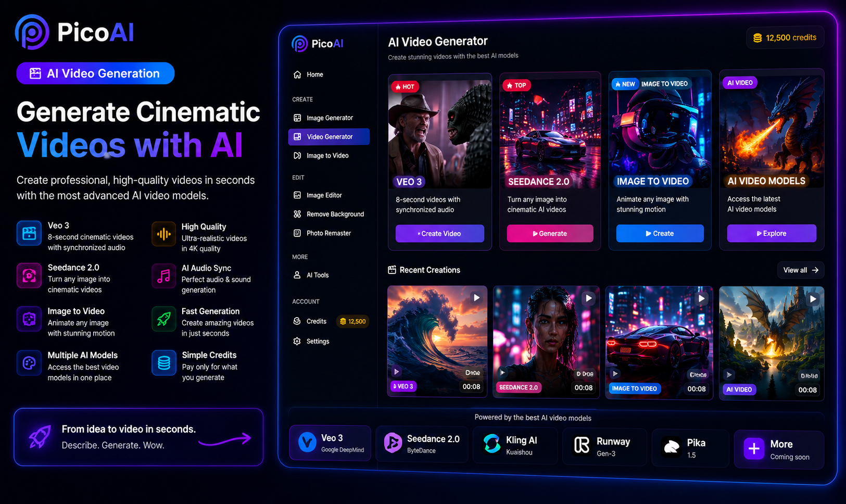
Task: Click the Veo 3 Google DeepMind logo icon
Action: click(307, 443)
